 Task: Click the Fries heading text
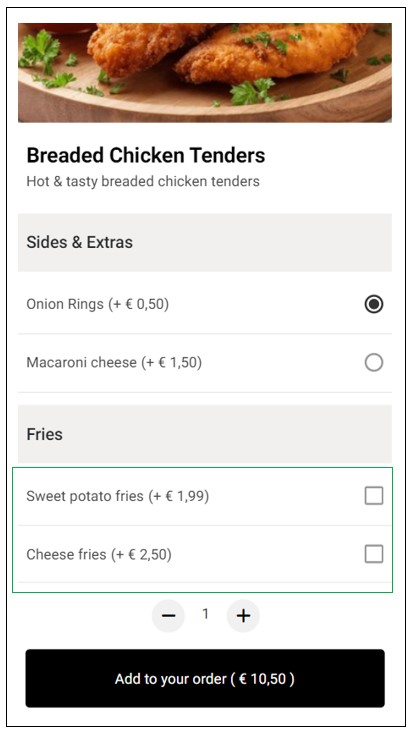(45, 434)
